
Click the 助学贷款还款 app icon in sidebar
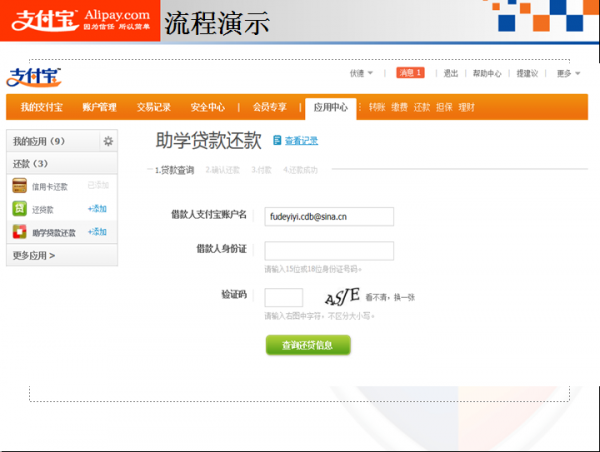click(20, 232)
